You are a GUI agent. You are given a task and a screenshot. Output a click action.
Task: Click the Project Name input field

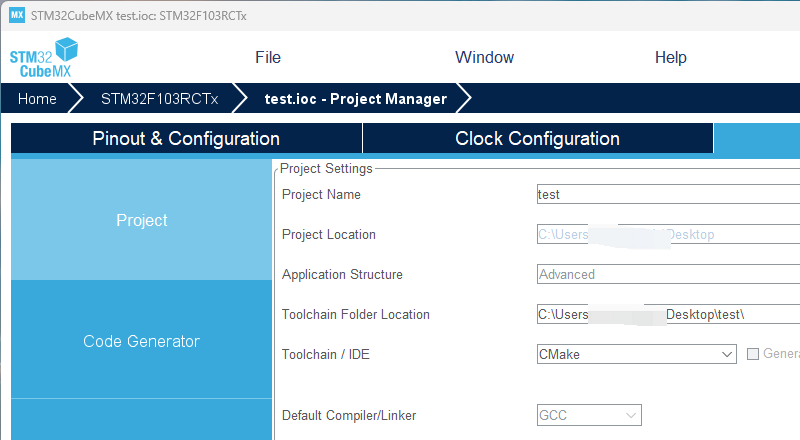coord(668,194)
